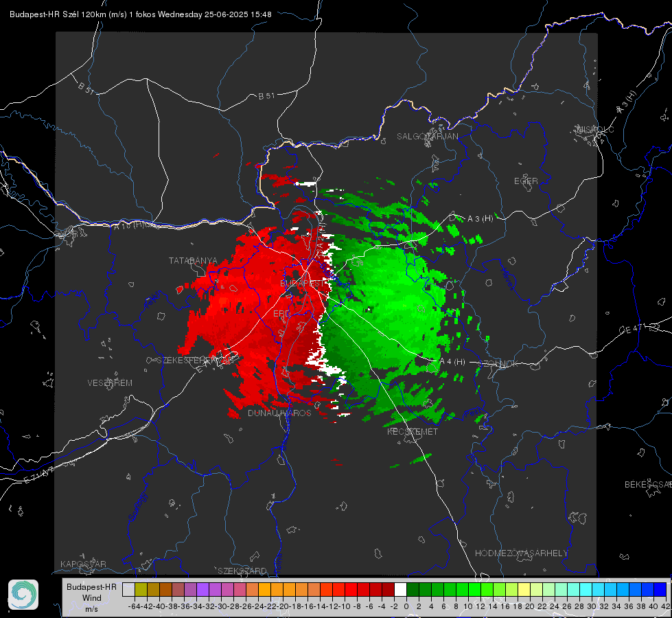
Task: Click the VESZPREM city label
Action: click(x=110, y=383)
